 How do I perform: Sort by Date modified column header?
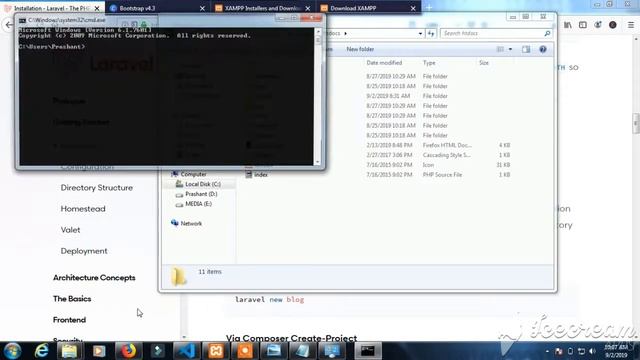tap(384, 63)
